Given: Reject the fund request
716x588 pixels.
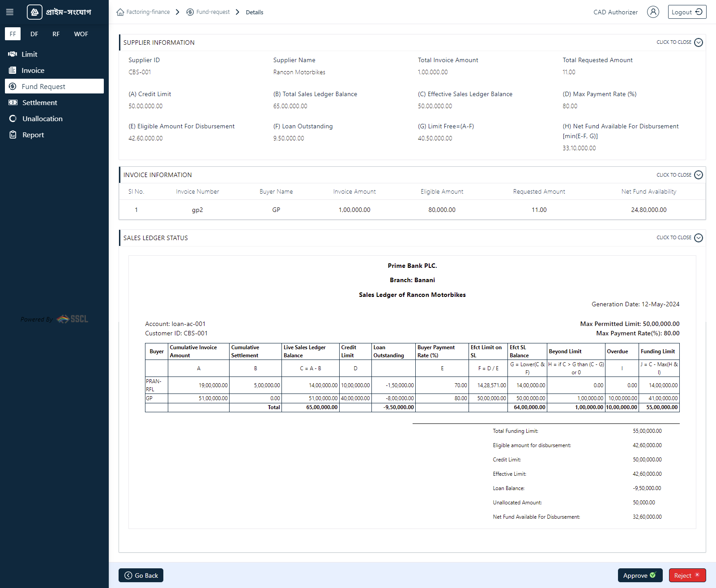Looking at the screenshot, I should [687, 575].
